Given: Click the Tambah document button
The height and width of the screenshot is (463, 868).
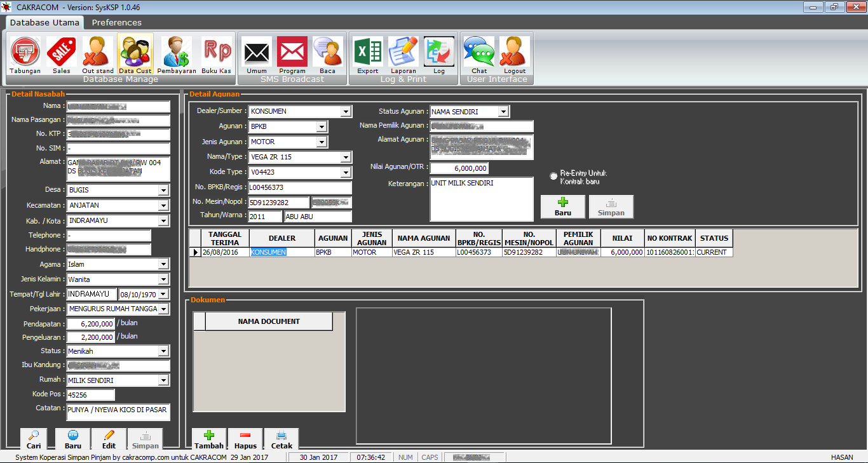Looking at the screenshot, I should click(x=209, y=439).
